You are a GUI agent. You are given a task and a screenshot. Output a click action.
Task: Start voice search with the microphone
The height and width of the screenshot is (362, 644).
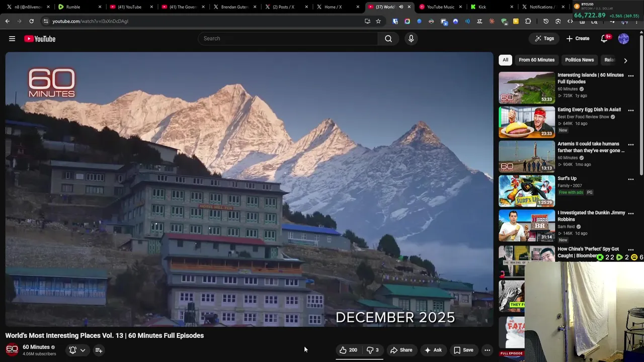[x=411, y=39]
